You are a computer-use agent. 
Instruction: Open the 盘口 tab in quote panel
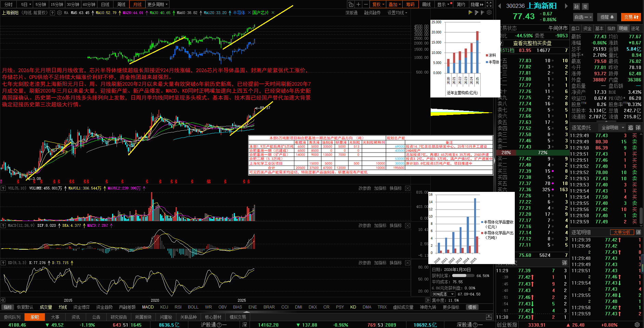pyautogui.click(x=575, y=28)
